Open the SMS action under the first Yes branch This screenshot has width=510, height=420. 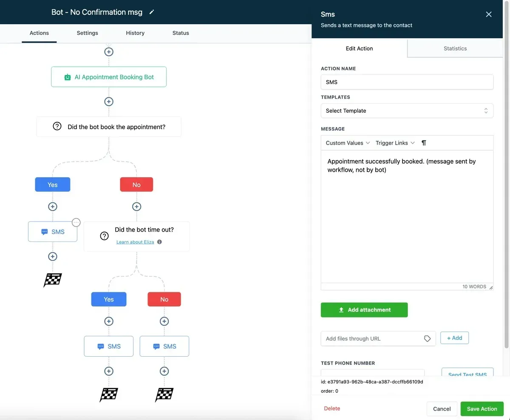(x=53, y=232)
